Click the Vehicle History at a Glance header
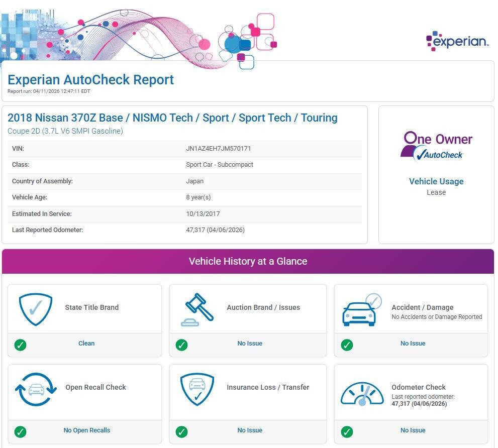The height and width of the screenshot is (448, 498). point(248,261)
